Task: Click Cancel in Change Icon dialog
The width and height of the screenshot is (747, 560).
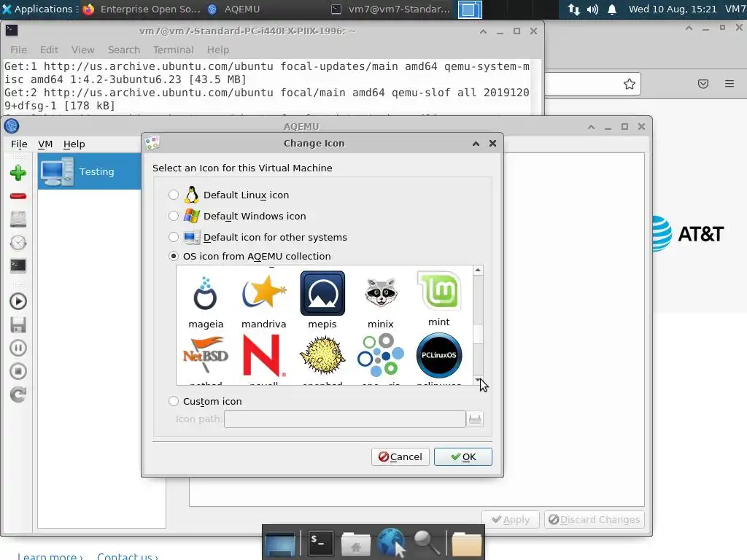Action: [400, 456]
